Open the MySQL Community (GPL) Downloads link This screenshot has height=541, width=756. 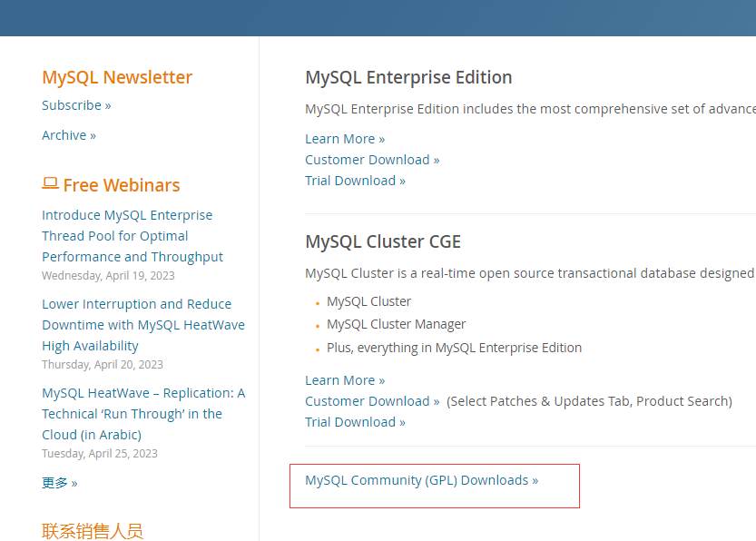421,480
